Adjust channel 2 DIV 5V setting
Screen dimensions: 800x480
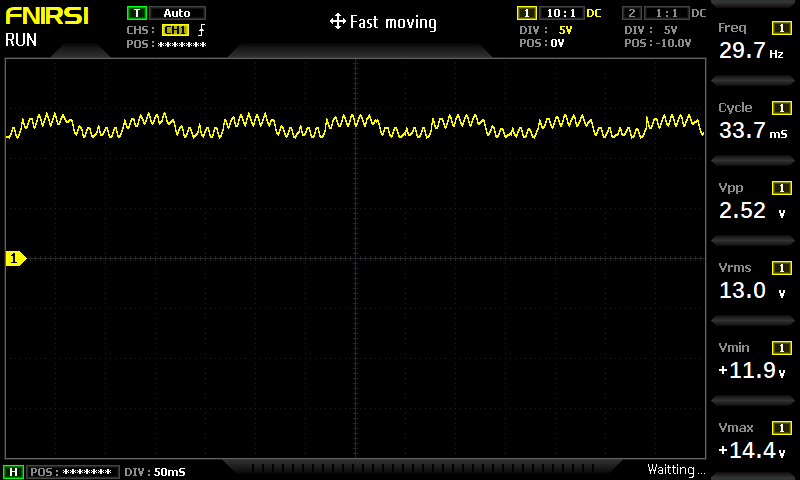click(651, 30)
